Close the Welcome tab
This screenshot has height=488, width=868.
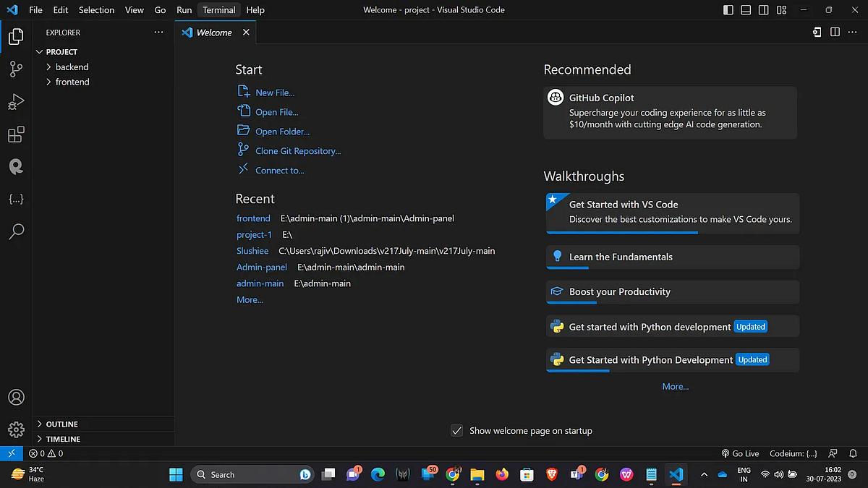[246, 33]
